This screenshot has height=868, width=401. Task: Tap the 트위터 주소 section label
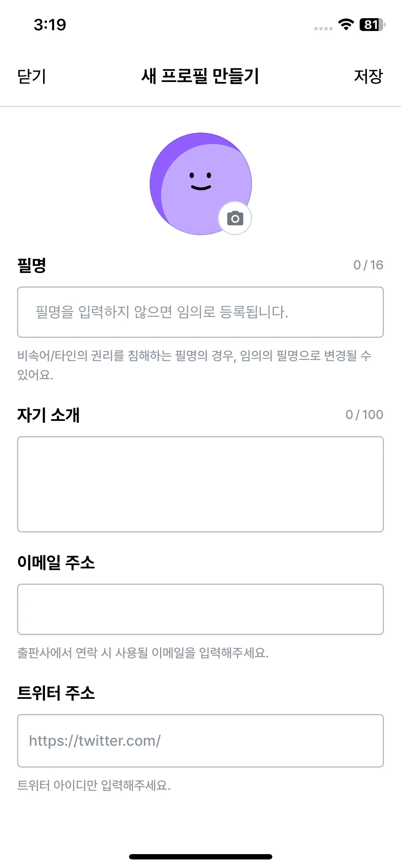click(x=56, y=693)
